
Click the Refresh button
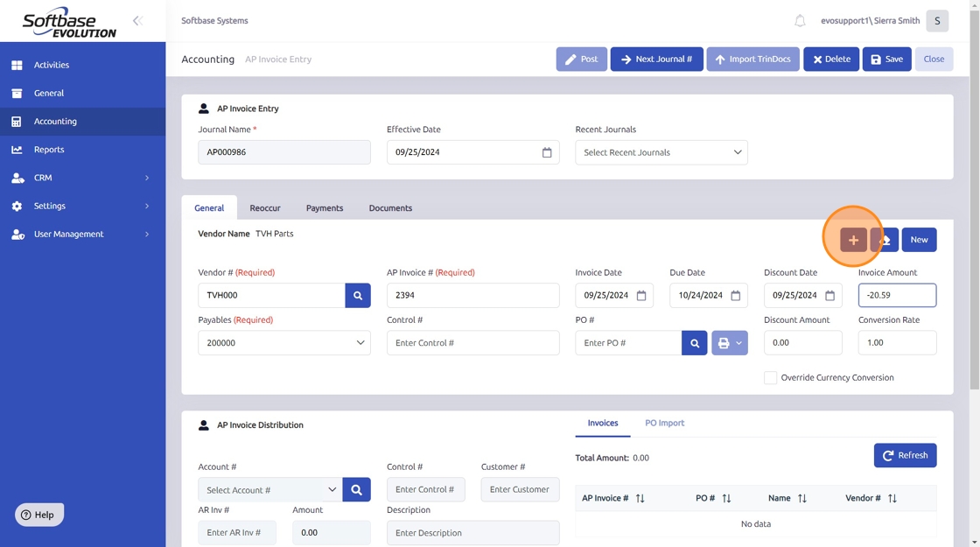pos(905,455)
